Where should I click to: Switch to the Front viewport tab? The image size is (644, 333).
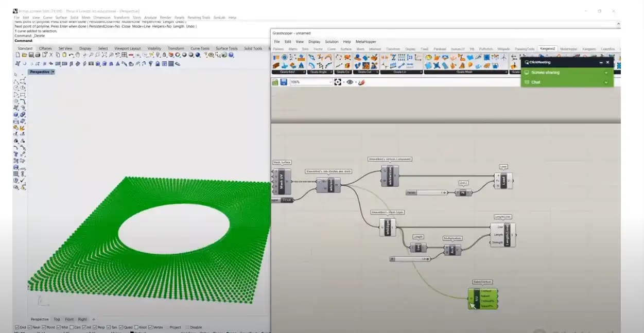pos(69,320)
